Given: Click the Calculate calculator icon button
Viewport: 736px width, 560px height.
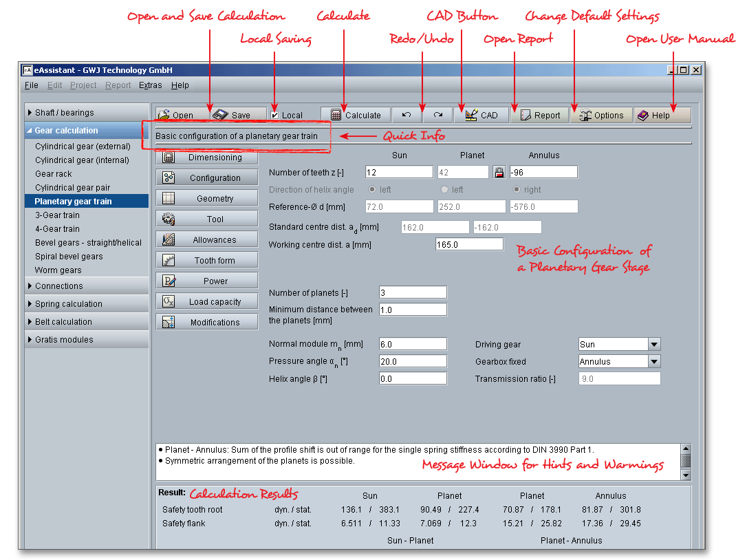Looking at the screenshot, I should point(355,116).
